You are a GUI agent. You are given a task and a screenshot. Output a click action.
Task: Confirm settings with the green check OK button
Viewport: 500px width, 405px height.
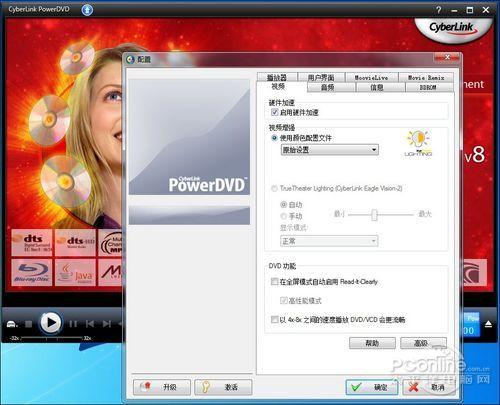point(372,387)
